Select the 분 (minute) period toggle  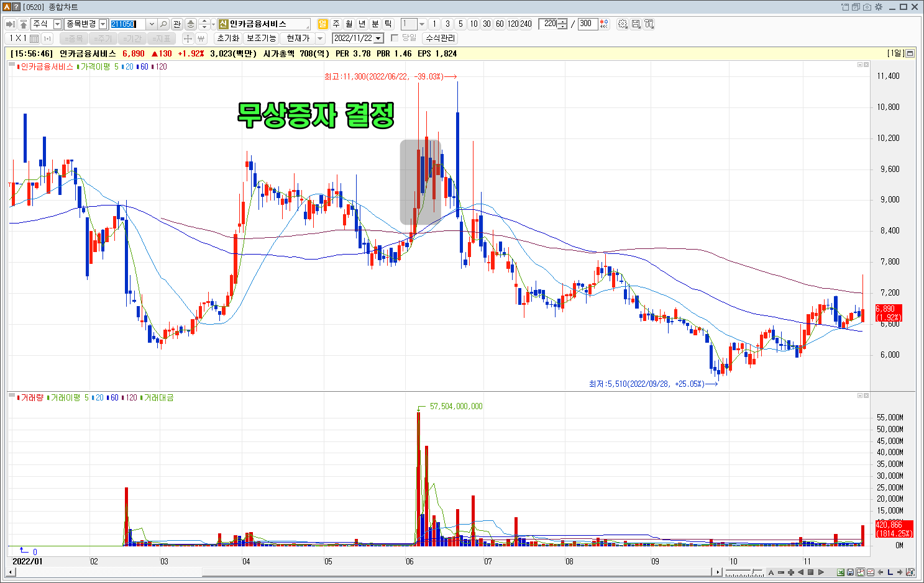click(375, 24)
